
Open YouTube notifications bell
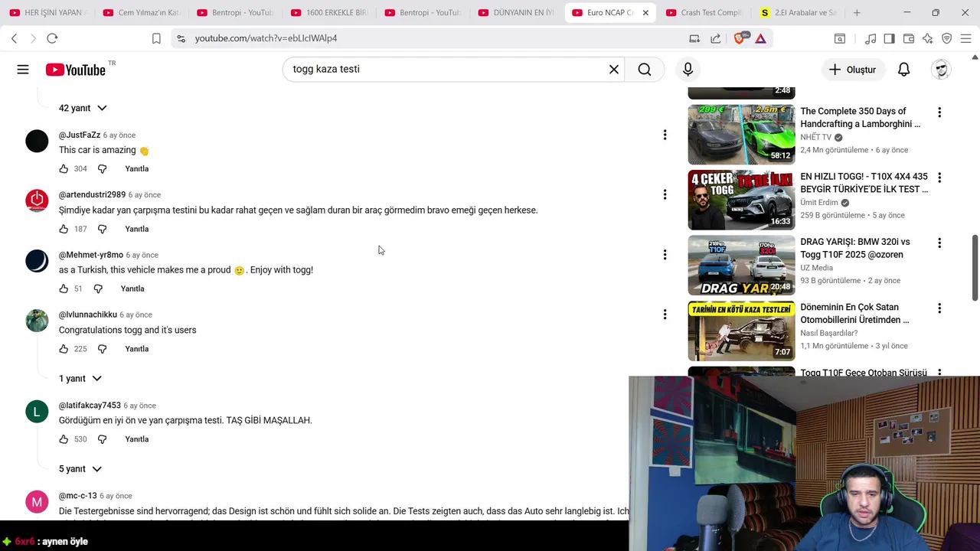[903, 70]
